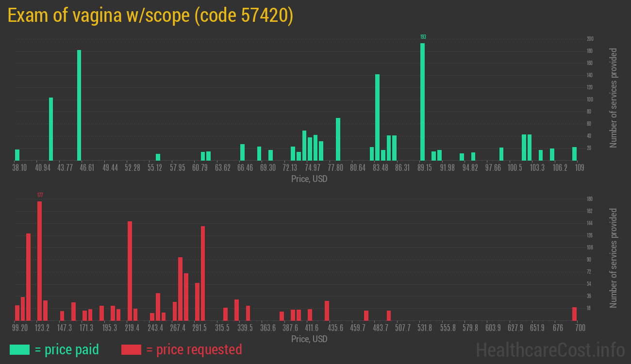Click the '= price requested' legend text

point(194,349)
